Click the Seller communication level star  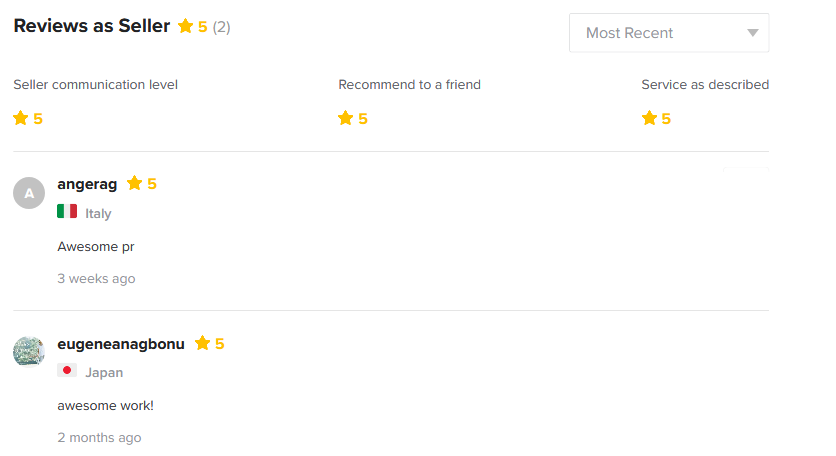point(21,118)
